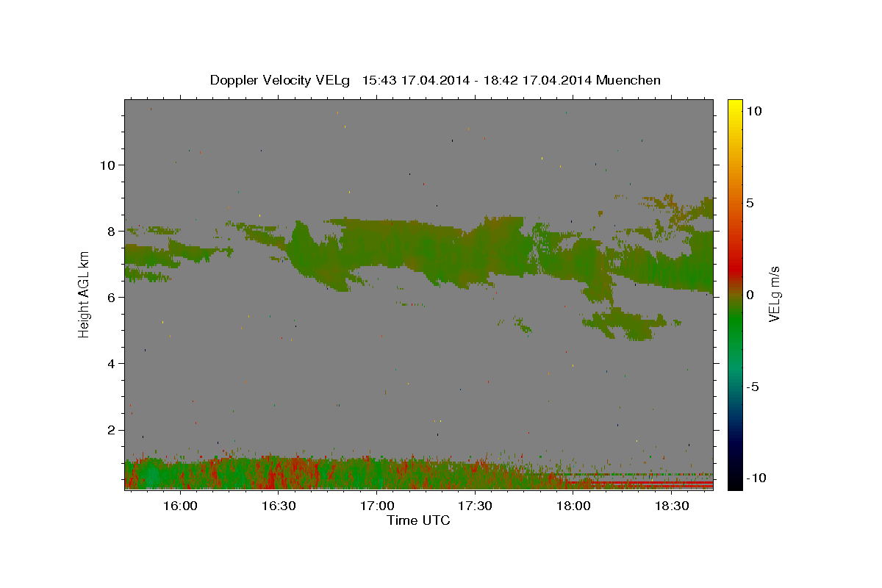Select the 17:00 time axis label
Image resolution: width=882 pixels, height=588 pixels.
click(376, 507)
